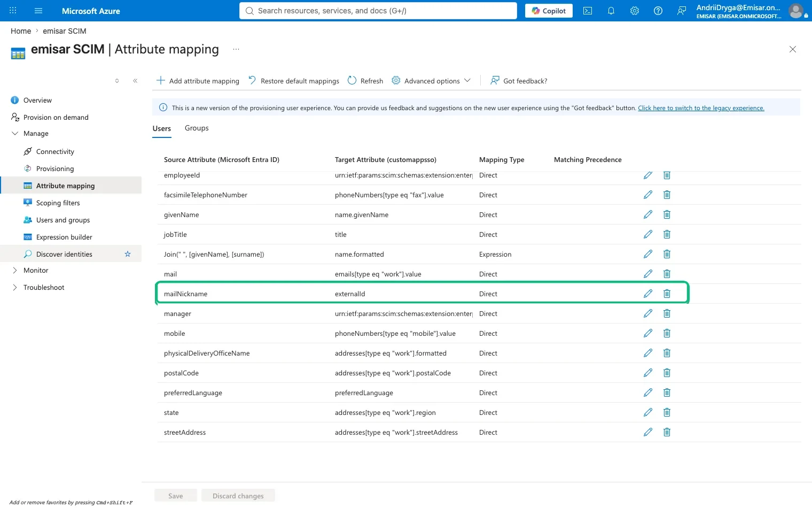
Task: Open Discover identities
Action: 64,254
